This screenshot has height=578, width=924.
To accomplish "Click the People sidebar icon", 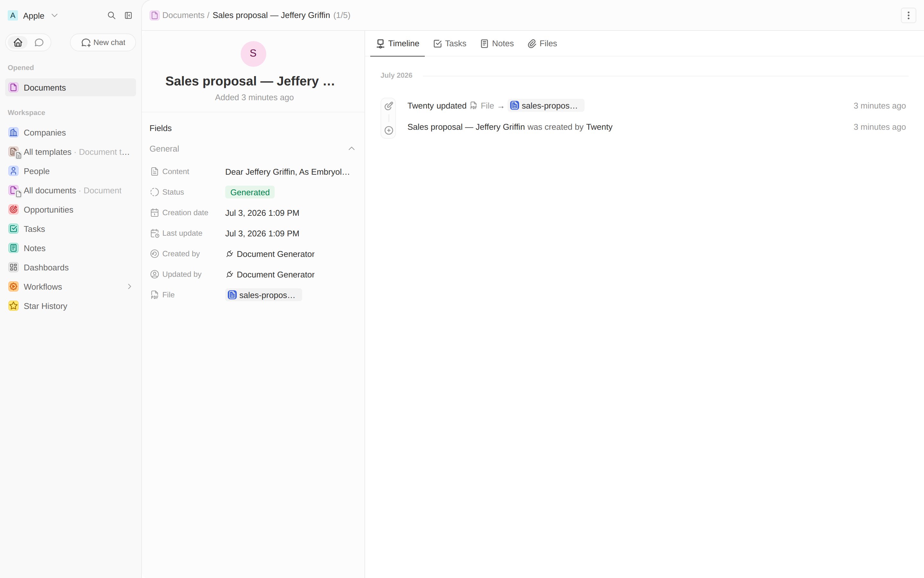I will tap(13, 171).
